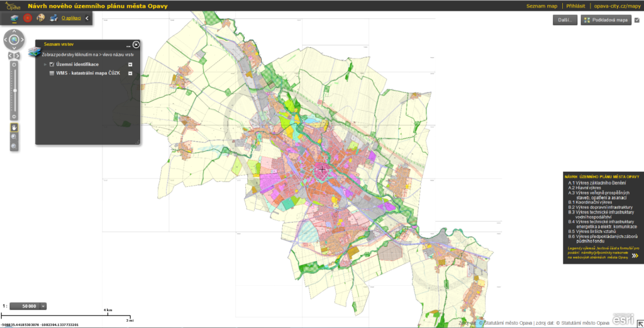
Task: Click the crosshair marker at city center
Action: click(323, 169)
